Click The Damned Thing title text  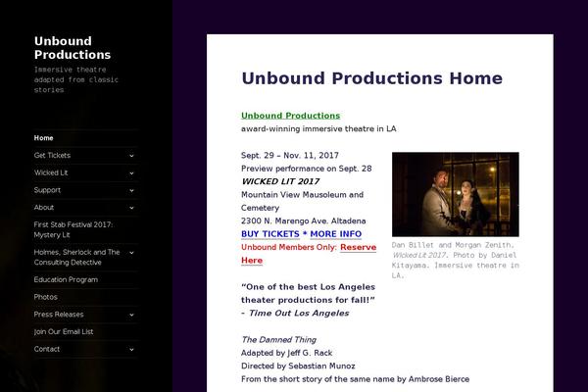[x=279, y=340]
